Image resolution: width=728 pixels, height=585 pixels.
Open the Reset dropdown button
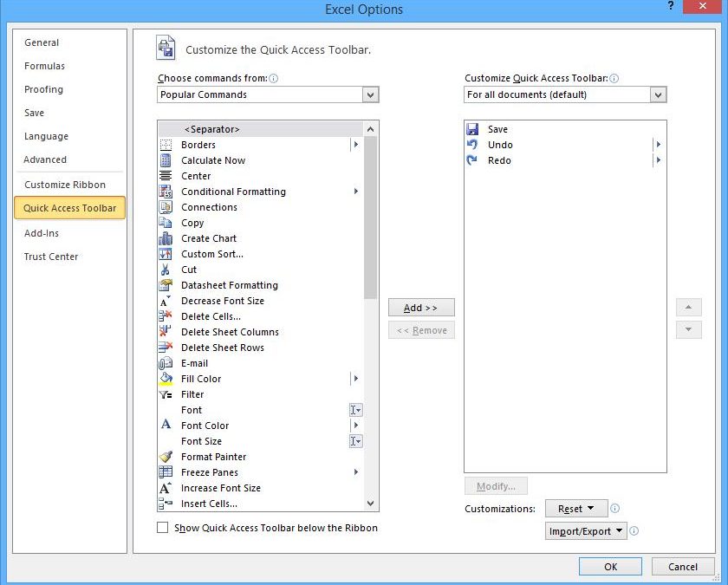point(575,509)
